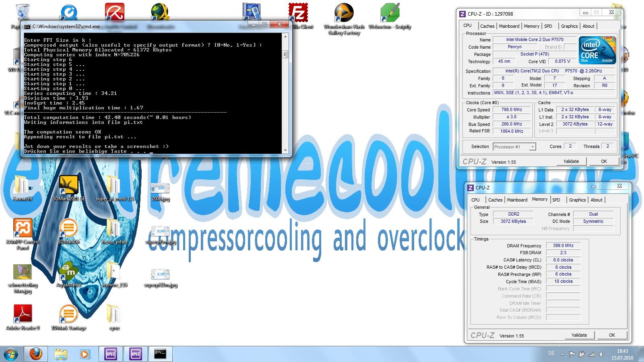The height and width of the screenshot is (362, 644).
Task: Open Windows Explorer taskbar icon
Action: coord(61,354)
